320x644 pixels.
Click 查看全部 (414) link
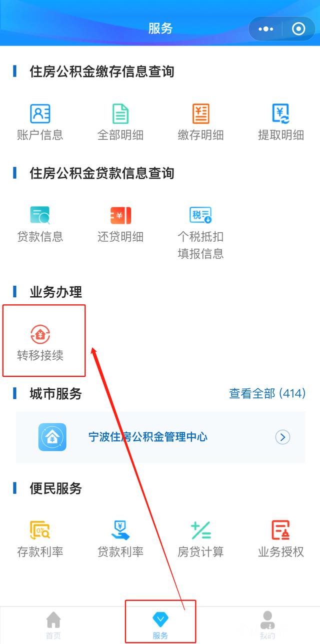[x=267, y=393]
